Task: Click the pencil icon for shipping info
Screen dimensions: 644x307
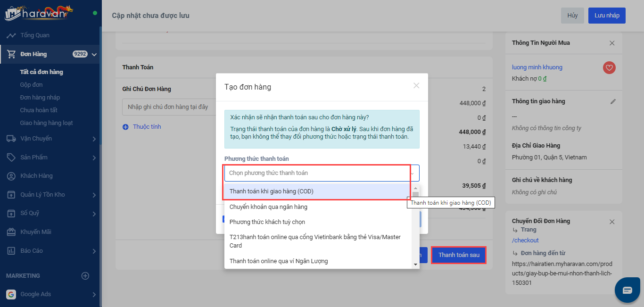Action: click(x=613, y=101)
